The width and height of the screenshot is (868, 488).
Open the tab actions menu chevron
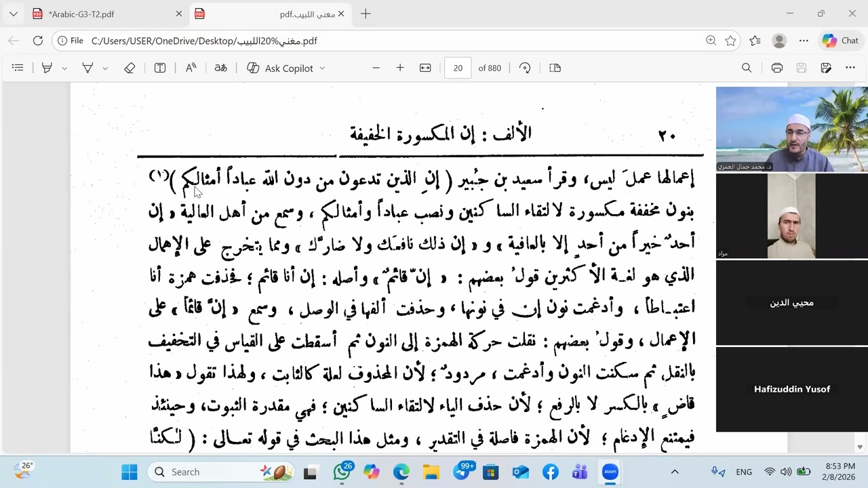[x=13, y=14]
